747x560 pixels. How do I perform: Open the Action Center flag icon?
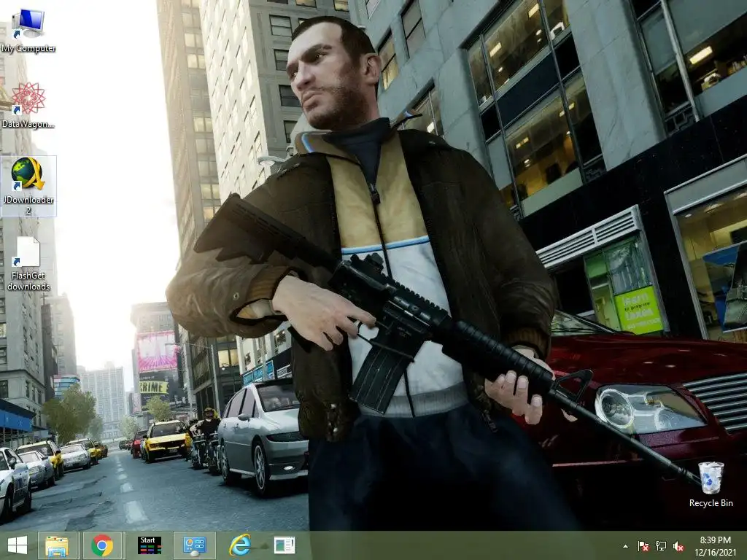click(643, 546)
